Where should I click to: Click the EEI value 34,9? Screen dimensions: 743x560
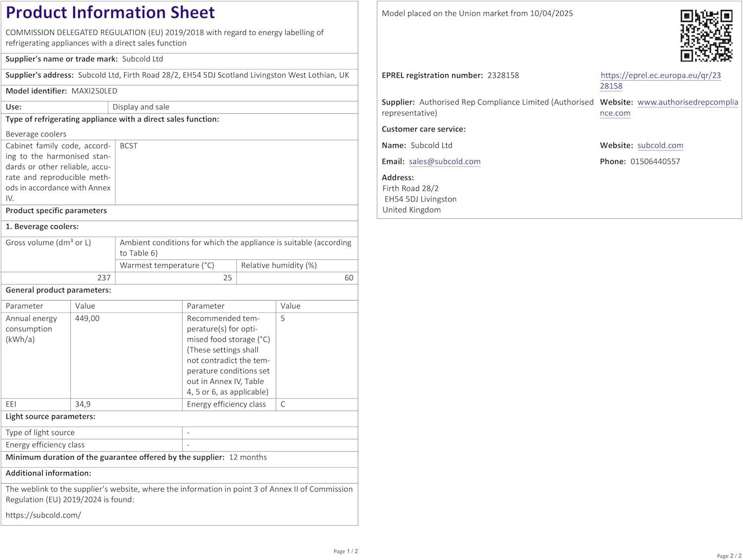[x=83, y=405]
